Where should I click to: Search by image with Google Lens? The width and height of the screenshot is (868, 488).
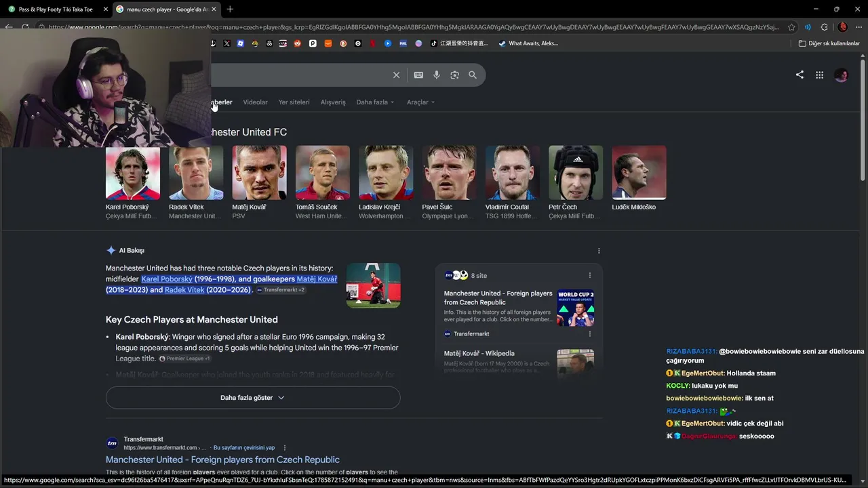pos(454,75)
